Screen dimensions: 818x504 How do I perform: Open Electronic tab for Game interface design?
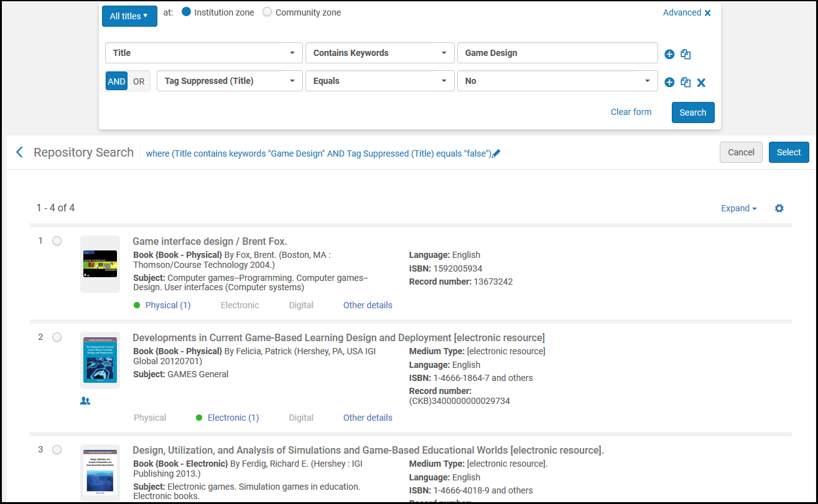239,305
